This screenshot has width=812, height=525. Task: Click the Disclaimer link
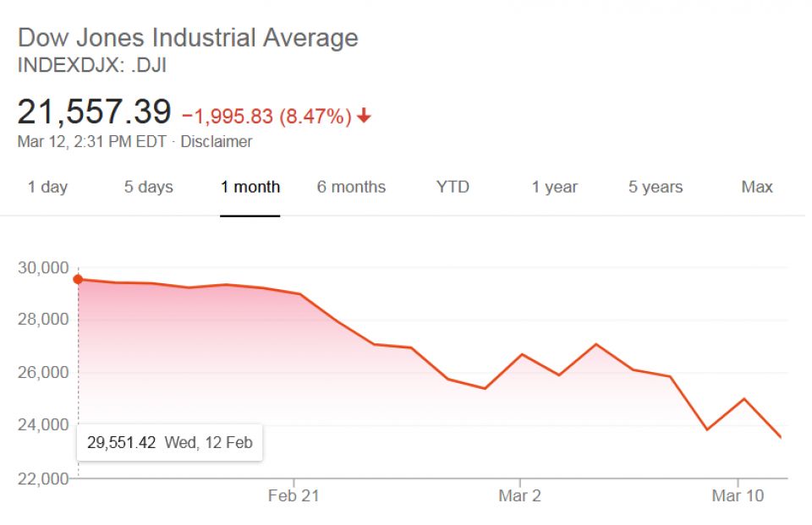tap(217, 142)
